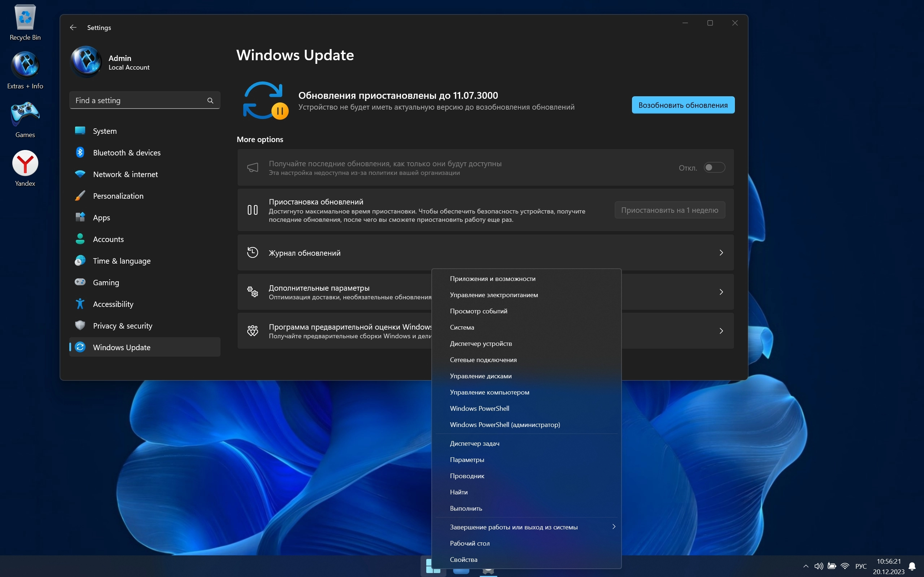Show hidden tray icons chevron
The height and width of the screenshot is (577, 924).
tap(806, 566)
